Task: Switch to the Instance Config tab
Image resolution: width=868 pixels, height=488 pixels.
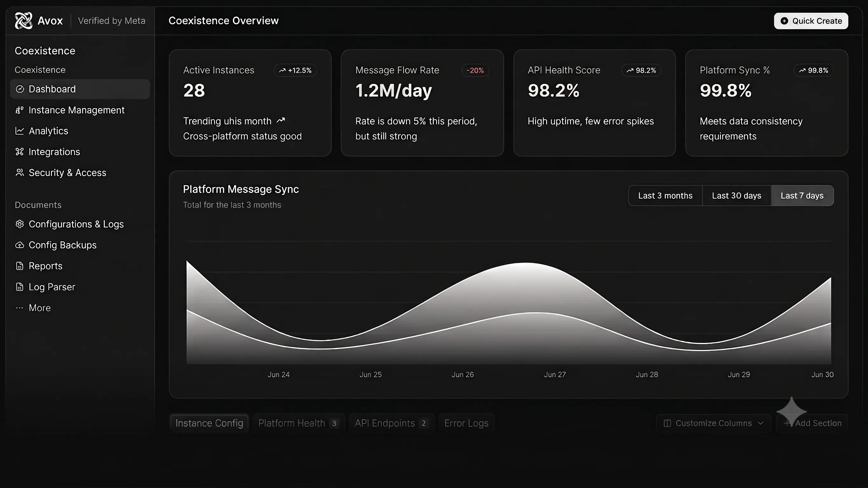Action: pos(209,423)
